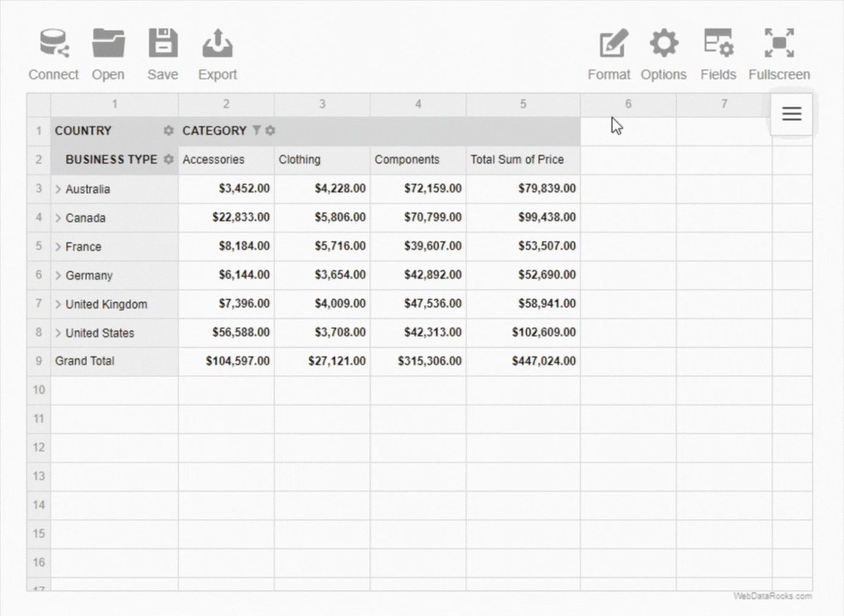Select cell $27,121.00 Clothing grand total
Screen dimensions: 844x616
322,361
